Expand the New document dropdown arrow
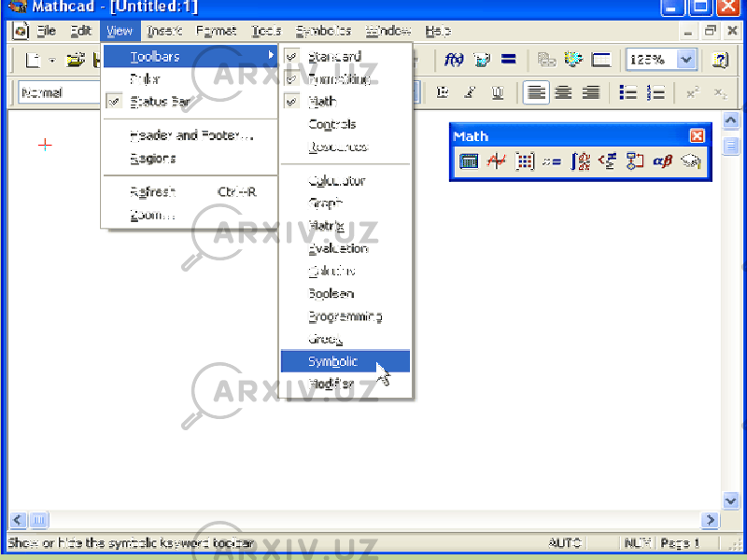The width and height of the screenshot is (747, 560). tap(52, 61)
